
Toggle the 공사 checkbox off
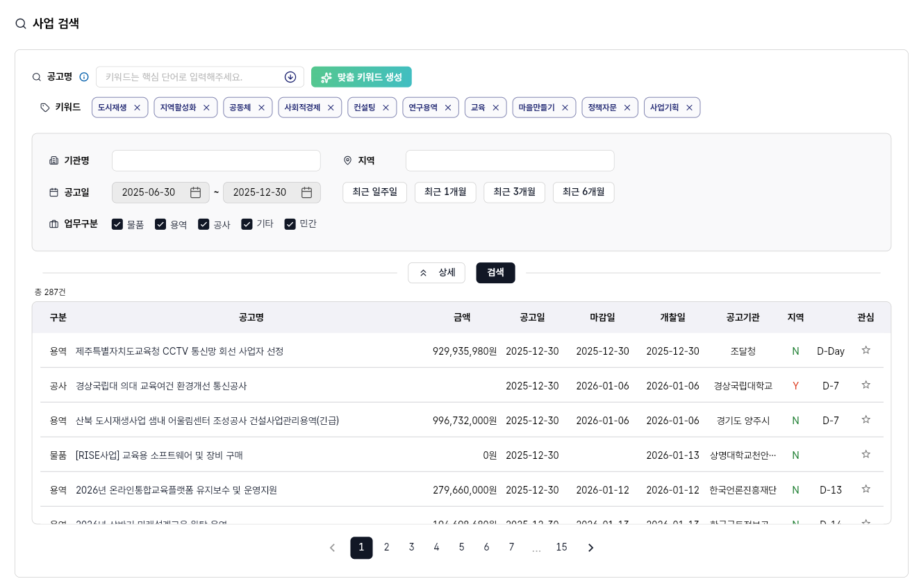[x=204, y=224]
